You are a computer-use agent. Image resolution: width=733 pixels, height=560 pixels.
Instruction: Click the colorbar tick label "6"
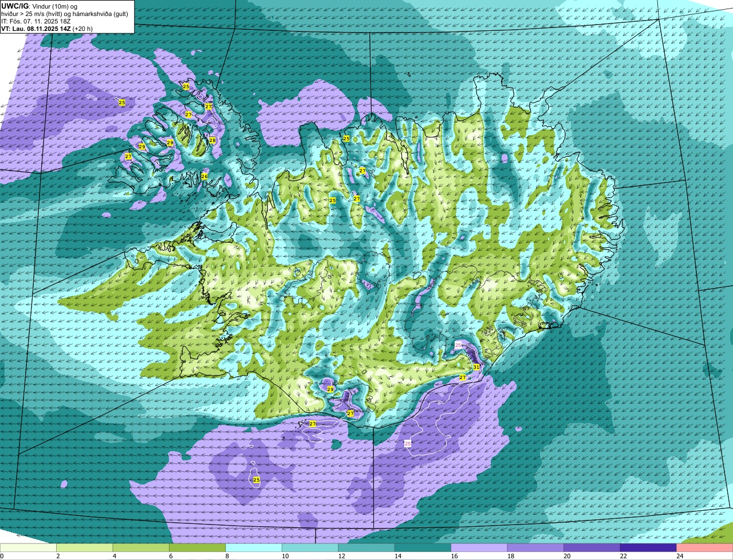tap(170, 556)
